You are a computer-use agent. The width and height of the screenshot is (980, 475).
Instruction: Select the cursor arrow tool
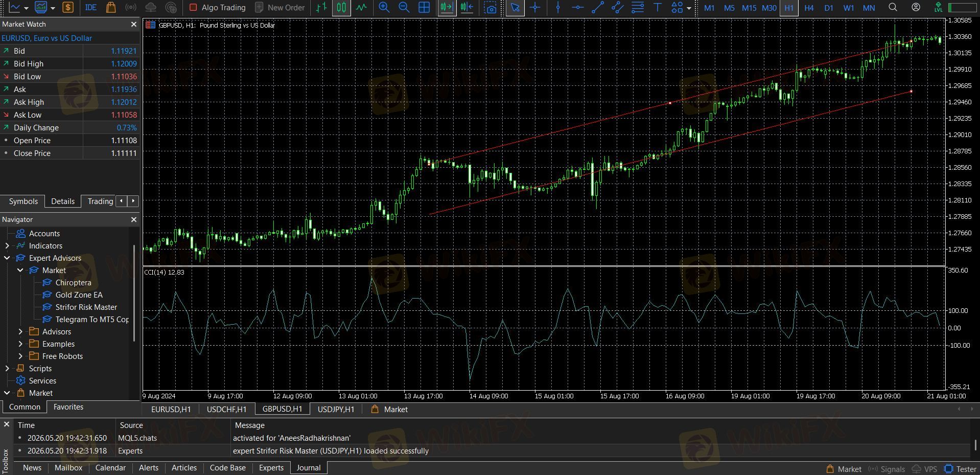pyautogui.click(x=515, y=8)
